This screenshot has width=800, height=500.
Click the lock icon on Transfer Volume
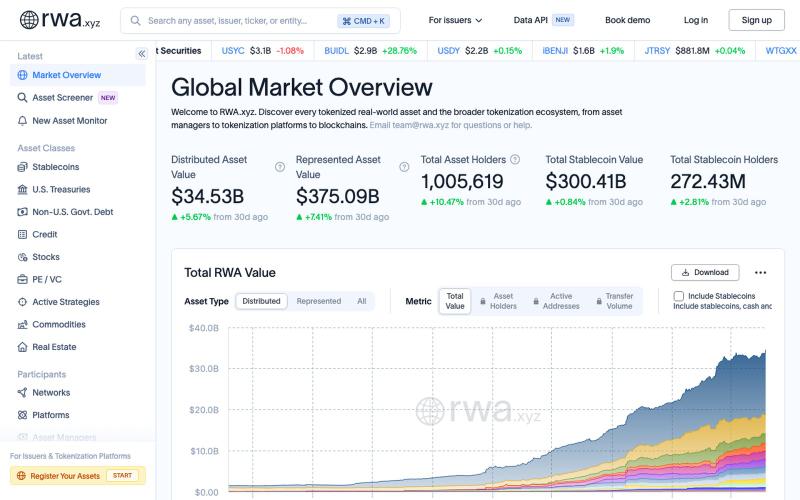(599, 301)
